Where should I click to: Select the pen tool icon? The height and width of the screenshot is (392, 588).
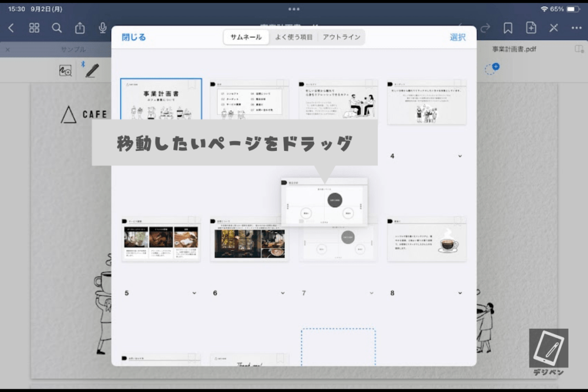coord(91,70)
